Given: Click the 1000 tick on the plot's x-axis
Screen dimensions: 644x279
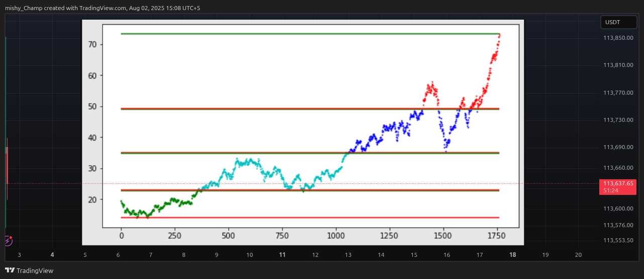Looking at the screenshot, I should (336, 235).
